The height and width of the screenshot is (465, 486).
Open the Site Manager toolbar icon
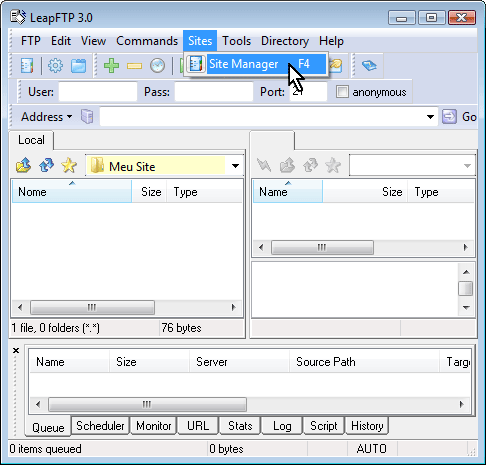click(x=27, y=65)
